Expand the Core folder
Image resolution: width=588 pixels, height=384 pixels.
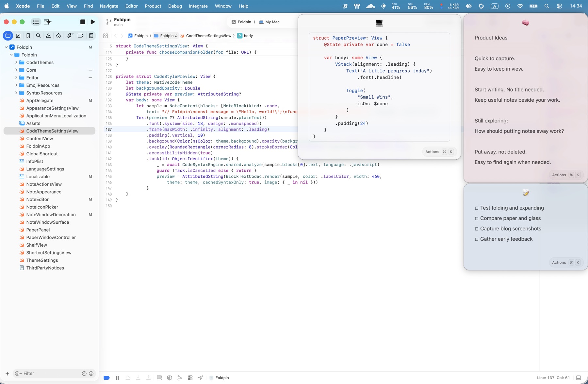[x=16, y=70]
